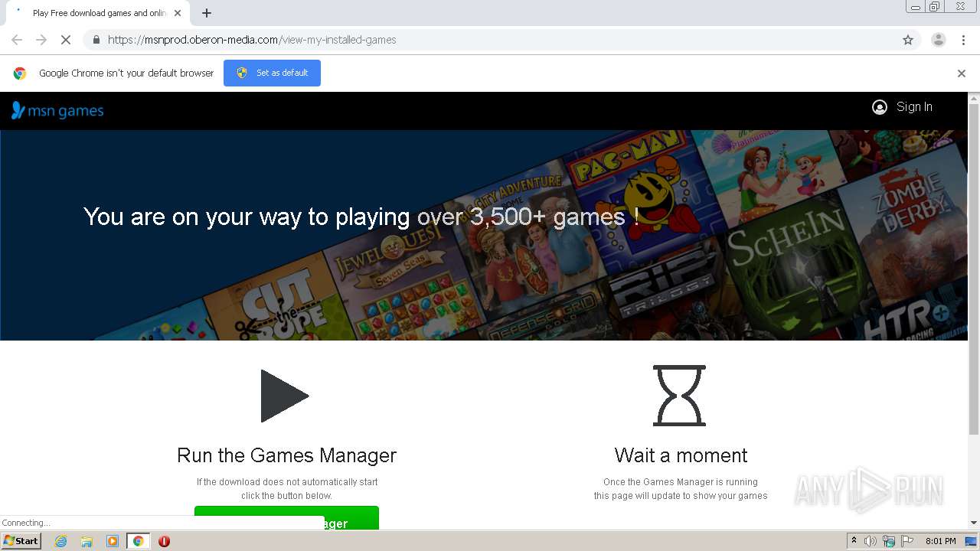
Task: Go back to the previous page
Action: click(17, 40)
